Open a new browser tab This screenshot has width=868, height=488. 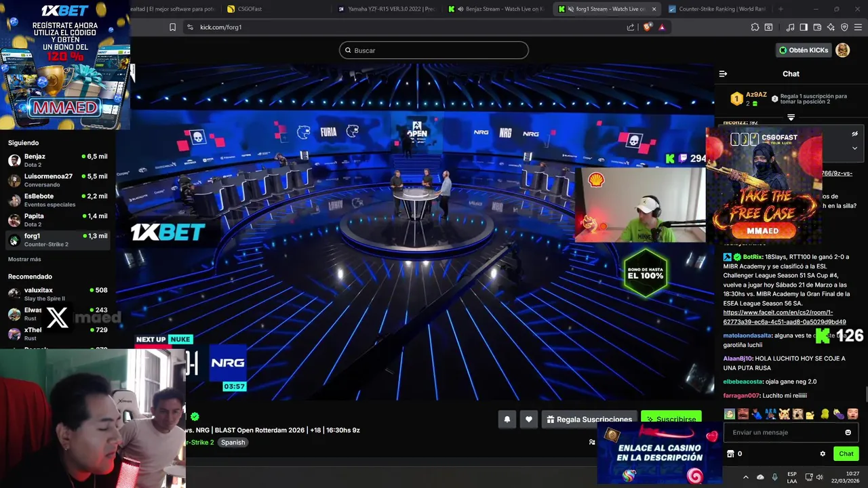[781, 9]
